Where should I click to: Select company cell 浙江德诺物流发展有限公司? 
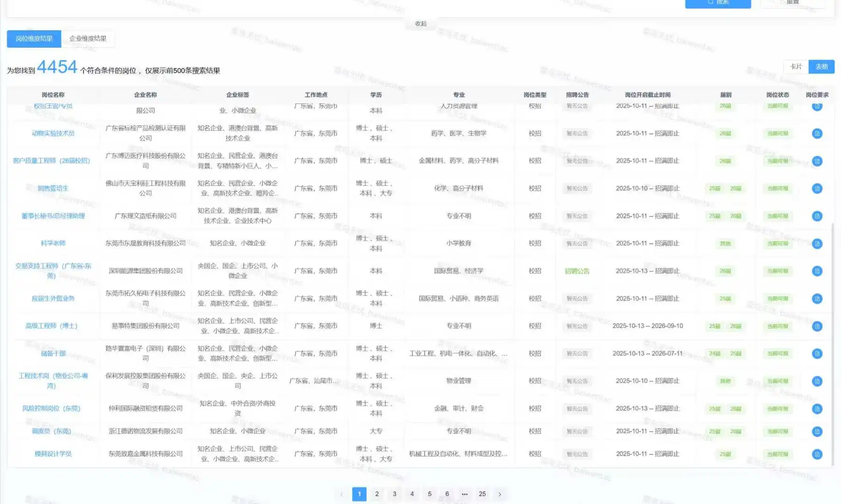tap(146, 432)
